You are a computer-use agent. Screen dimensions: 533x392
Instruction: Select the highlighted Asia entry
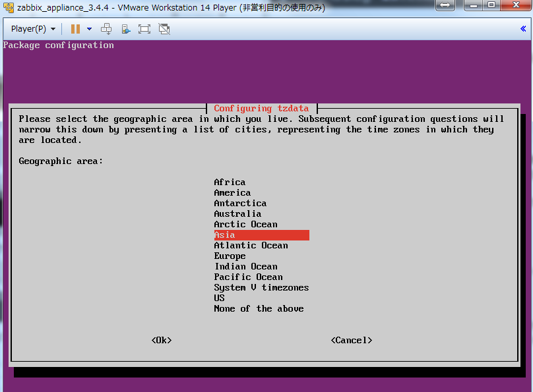click(261, 235)
